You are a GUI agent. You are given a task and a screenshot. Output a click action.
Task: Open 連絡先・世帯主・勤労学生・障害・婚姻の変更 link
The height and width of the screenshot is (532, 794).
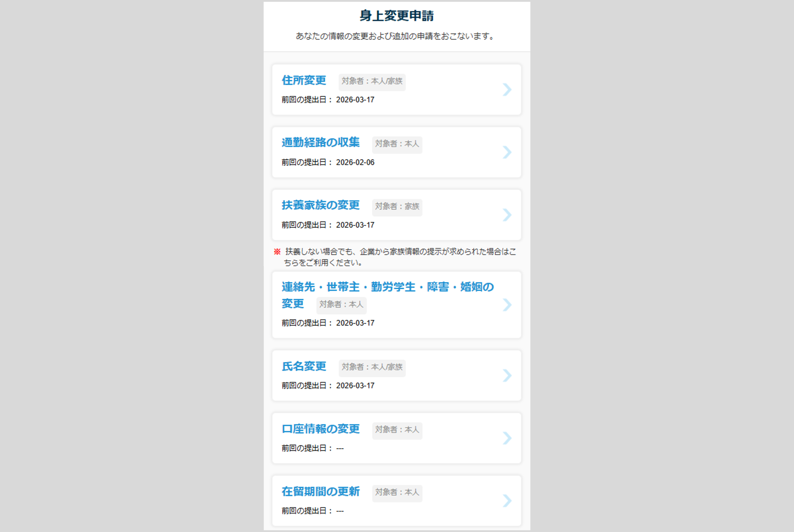(x=387, y=287)
